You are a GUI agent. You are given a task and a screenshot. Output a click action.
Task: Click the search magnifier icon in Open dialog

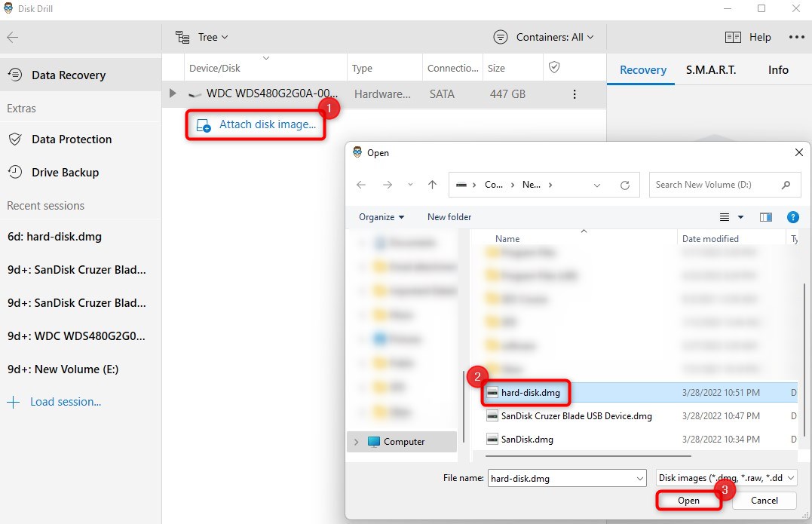[x=786, y=185]
